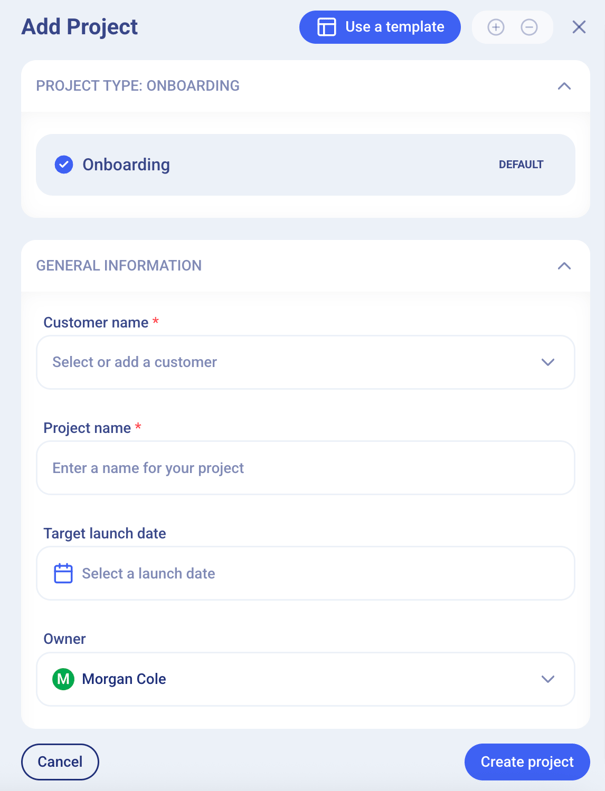
Task: Click the Cancel button
Action: 60,762
